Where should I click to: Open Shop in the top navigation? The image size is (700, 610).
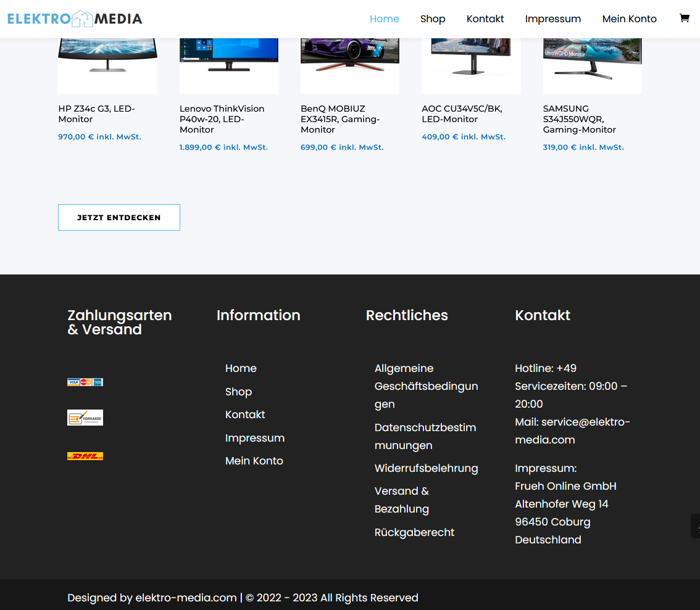point(433,19)
